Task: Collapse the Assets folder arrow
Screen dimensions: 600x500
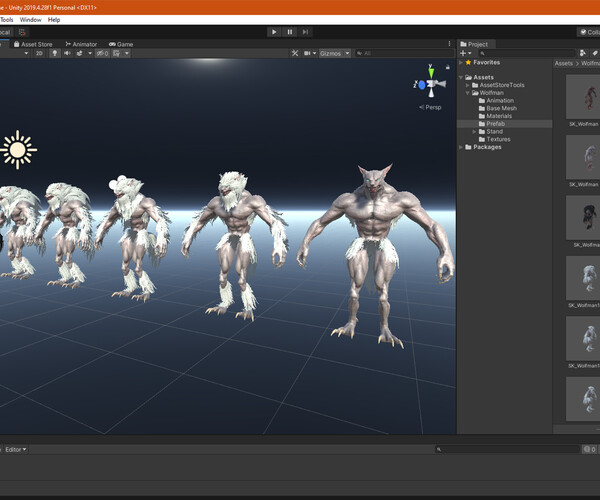Action: tap(461, 77)
